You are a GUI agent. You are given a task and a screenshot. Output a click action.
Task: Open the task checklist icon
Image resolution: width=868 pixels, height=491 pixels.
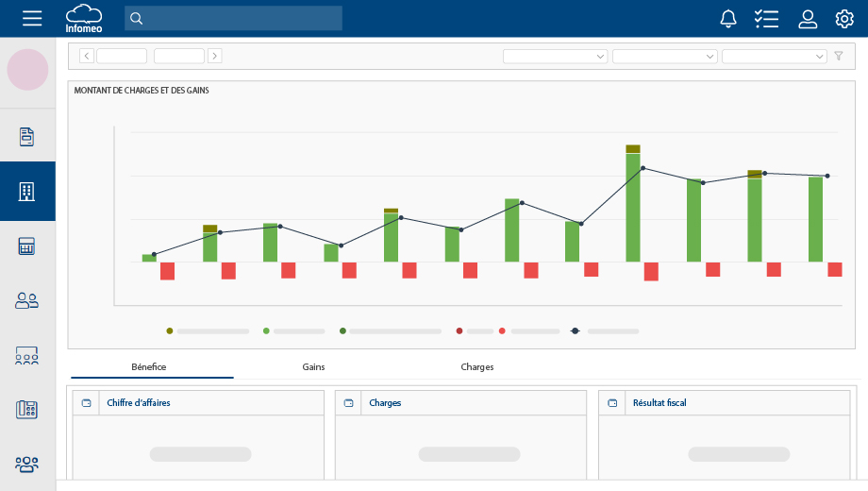pos(766,19)
